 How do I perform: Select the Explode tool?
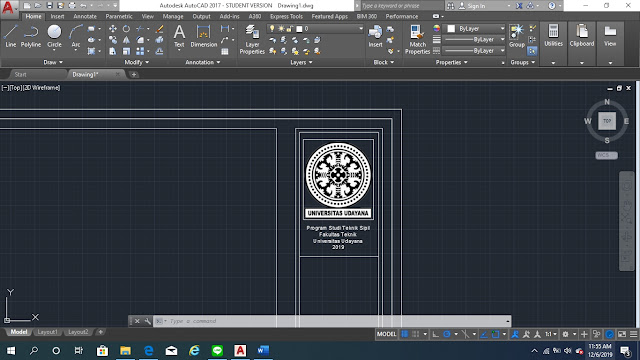point(160,40)
